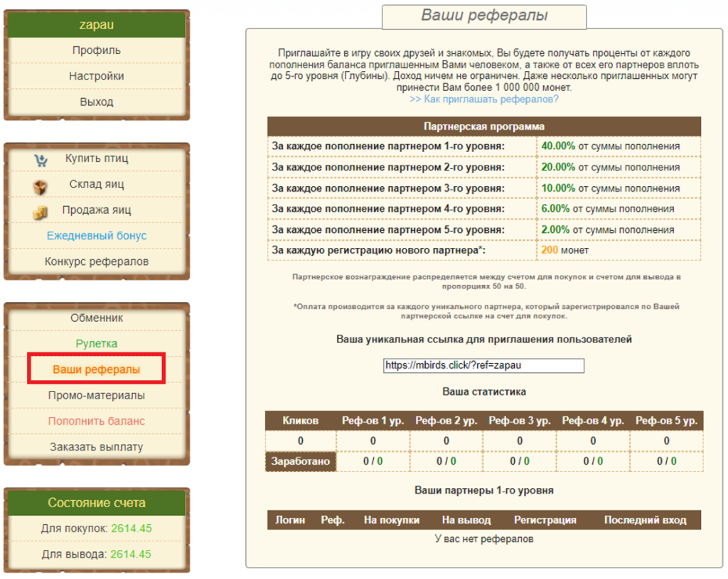This screenshot has height=579, width=728.
Task: Open Конкурс рефералов page
Action: tap(97, 261)
